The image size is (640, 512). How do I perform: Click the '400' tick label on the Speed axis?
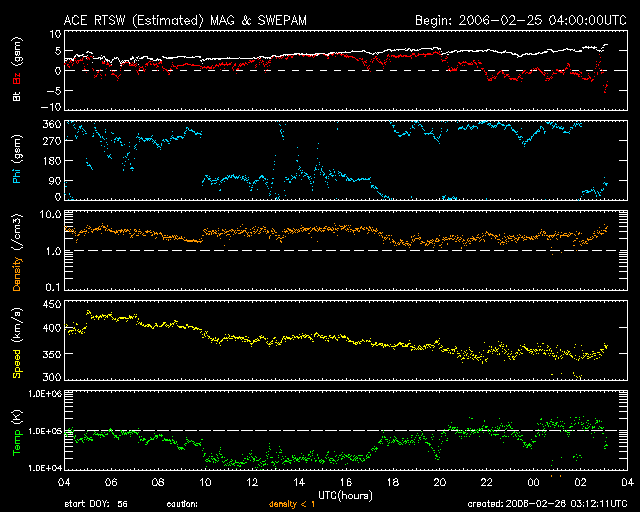52,328
